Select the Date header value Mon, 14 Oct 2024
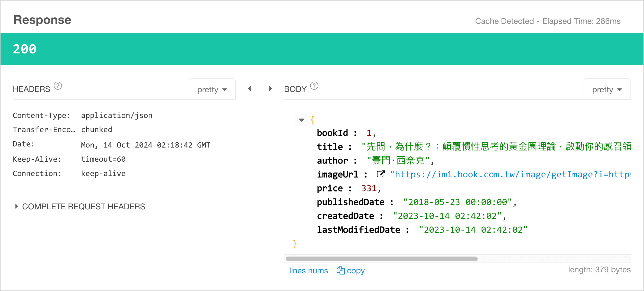644x291 pixels. 146,145
